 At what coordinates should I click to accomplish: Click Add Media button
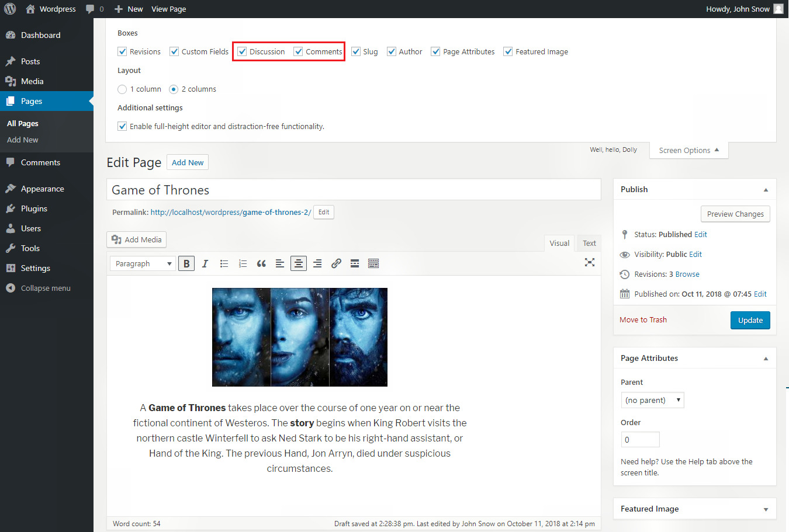pyautogui.click(x=137, y=239)
